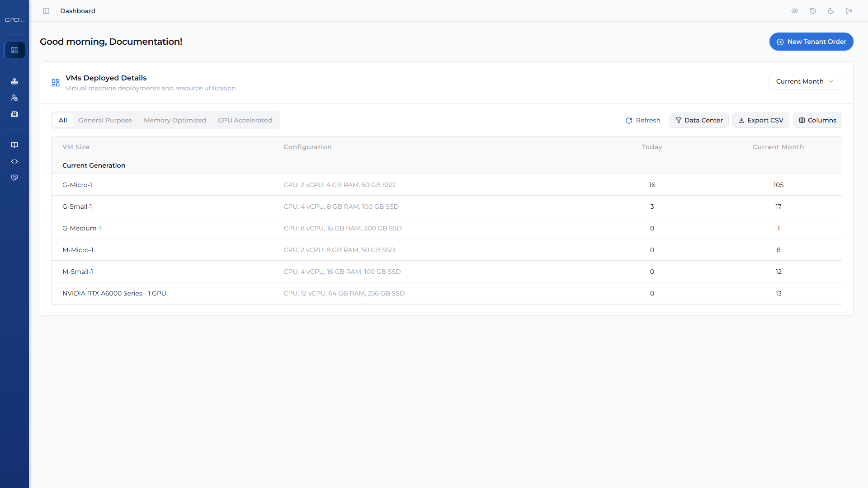The image size is (868, 488).
Task: Switch to Memory Optimized tab
Action: pos(175,120)
